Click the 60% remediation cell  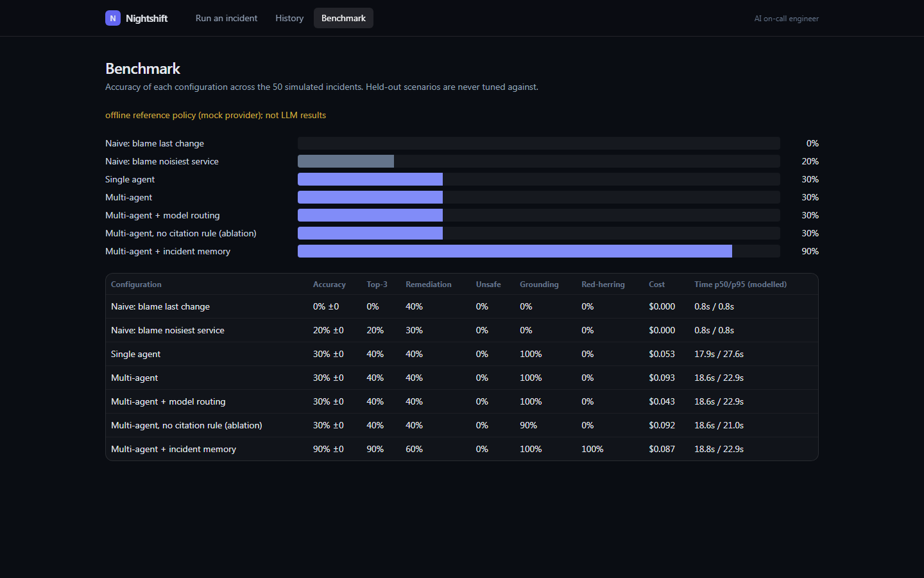414,449
